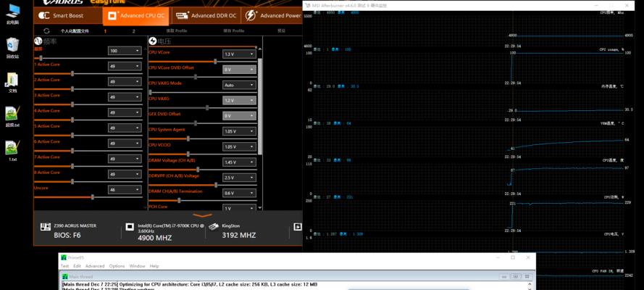This screenshot has width=644, height=290.
Task: Click the 预设 default button
Action: click(281, 30)
